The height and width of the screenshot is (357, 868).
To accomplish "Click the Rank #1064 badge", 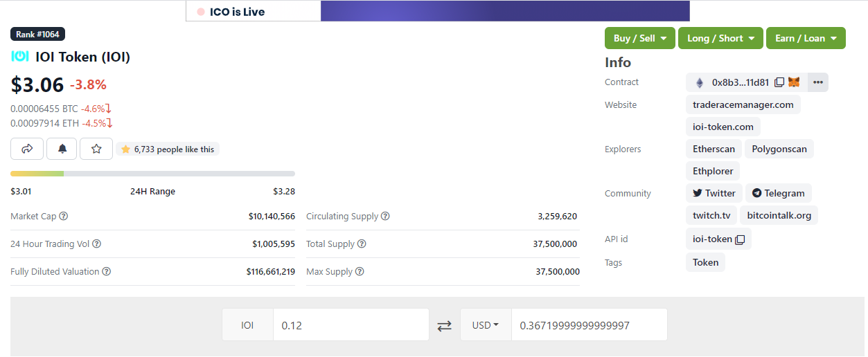I will pos(38,34).
